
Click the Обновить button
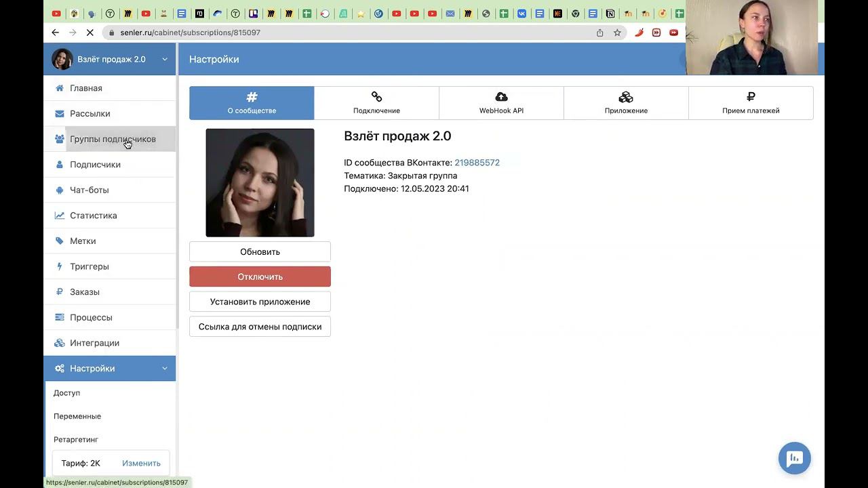pyautogui.click(x=260, y=251)
